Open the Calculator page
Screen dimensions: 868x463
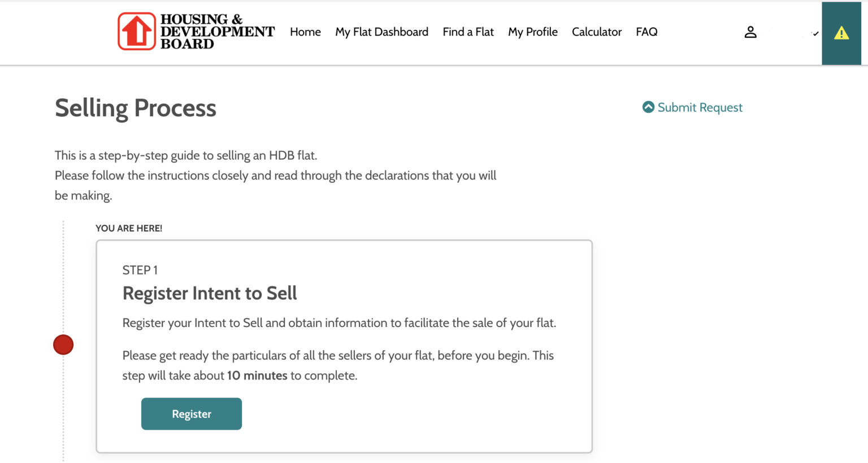(x=596, y=32)
